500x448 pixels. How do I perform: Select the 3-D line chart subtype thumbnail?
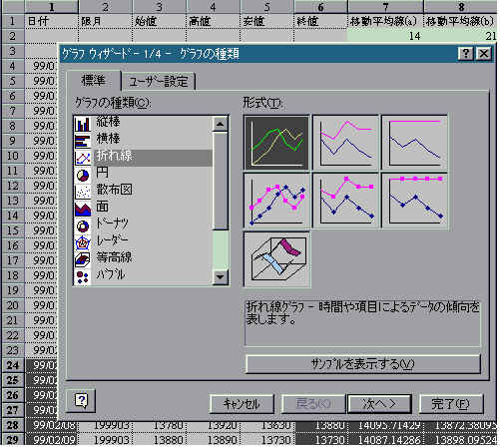pyautogui.click(x=277, y=259)
